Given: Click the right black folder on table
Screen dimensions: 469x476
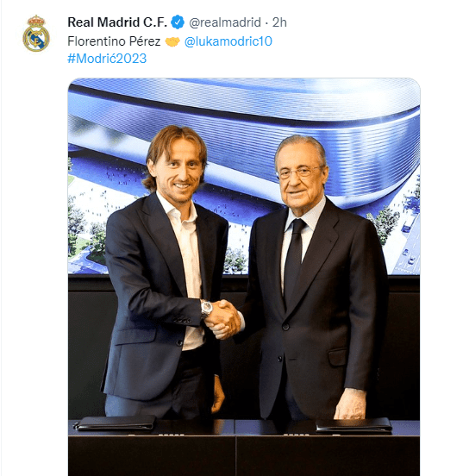Looking at the screenshot, I should [x=353, y=424].
